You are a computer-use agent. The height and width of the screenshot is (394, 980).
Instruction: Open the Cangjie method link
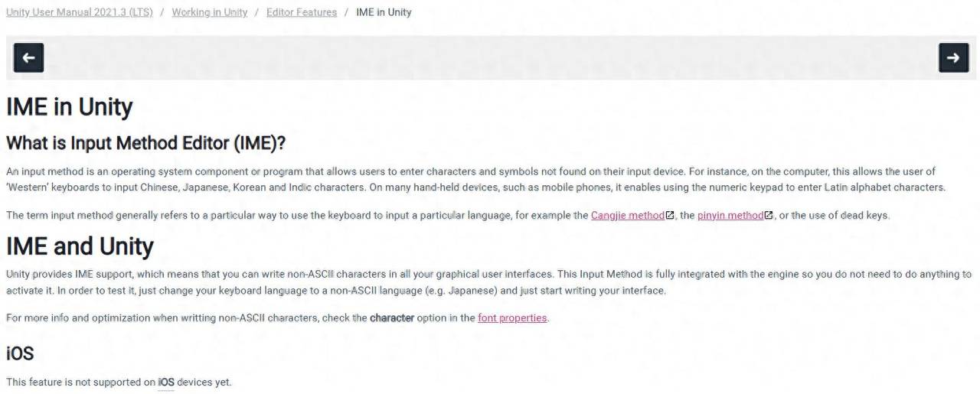[x=627, y=216]
